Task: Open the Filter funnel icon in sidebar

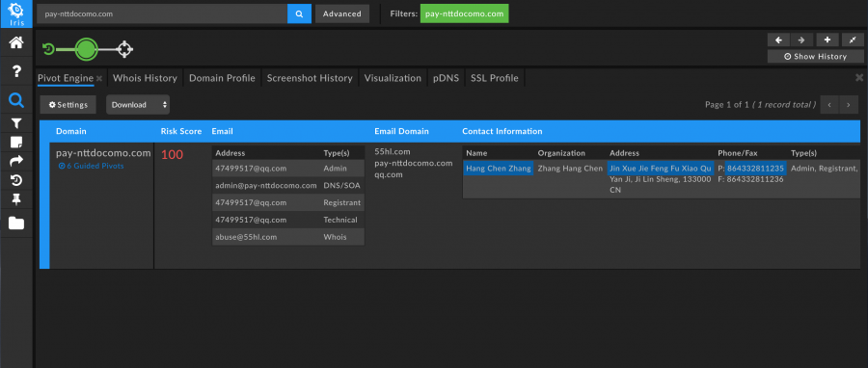Action: pyautogui.click(x=16, y=123)
